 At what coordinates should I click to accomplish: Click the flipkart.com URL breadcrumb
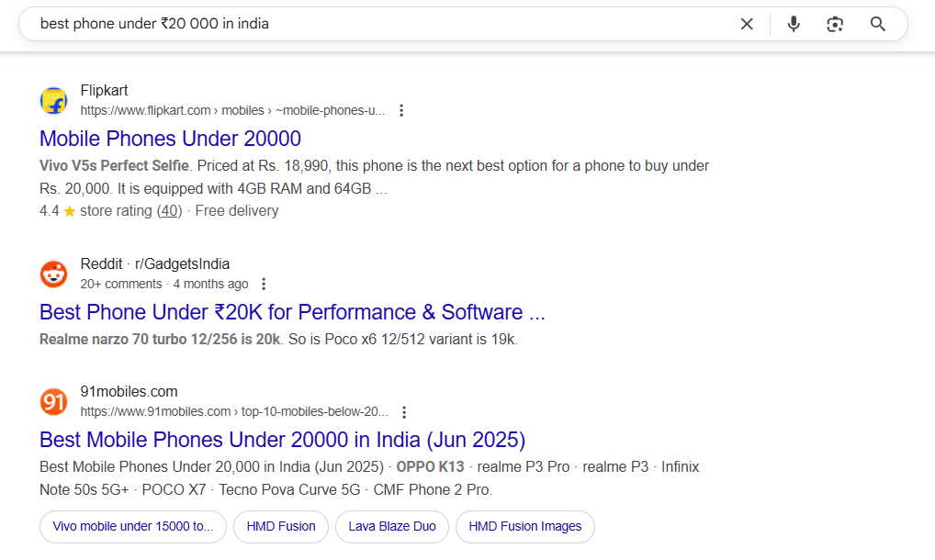[232, 111]
